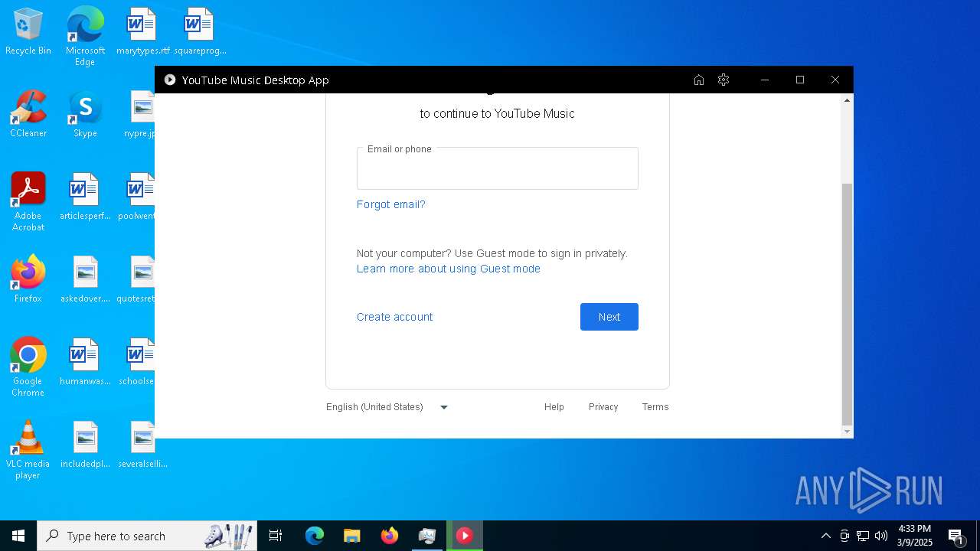Select the includedpl image file on desktop
This screenshot has height=551, width=980.
(x=85, y=445)
